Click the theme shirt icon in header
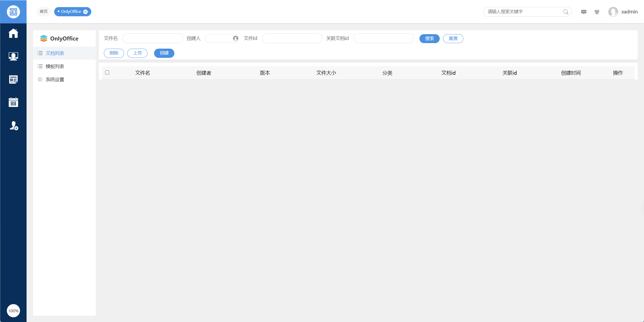 click(x=597, y=12)
